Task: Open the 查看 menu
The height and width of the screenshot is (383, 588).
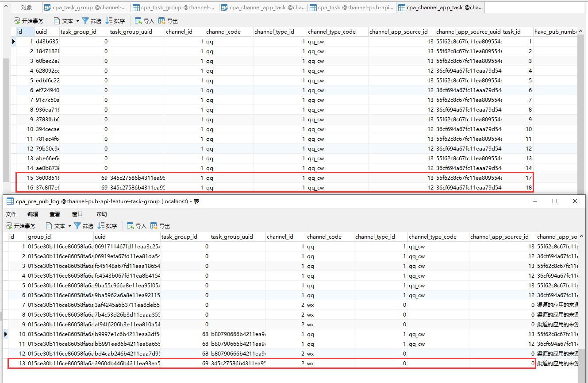Action: (54, 214)
